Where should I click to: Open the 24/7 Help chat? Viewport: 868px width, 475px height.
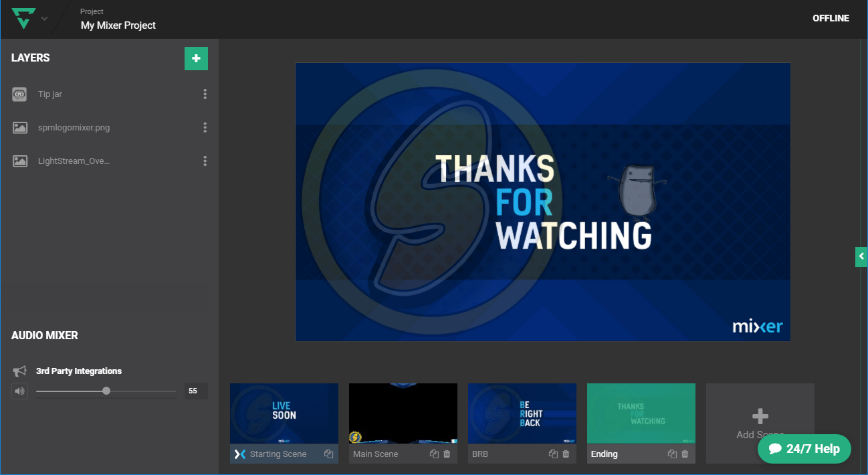804,449
